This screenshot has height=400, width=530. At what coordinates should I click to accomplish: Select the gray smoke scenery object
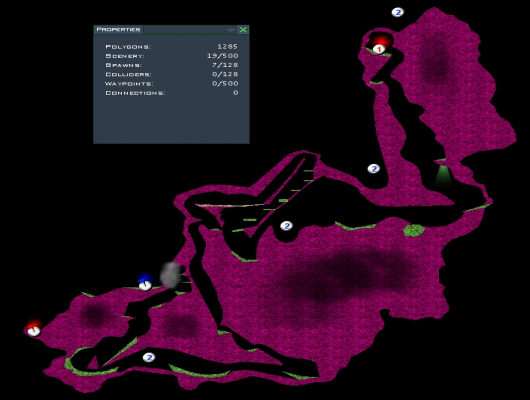(171, 275)
